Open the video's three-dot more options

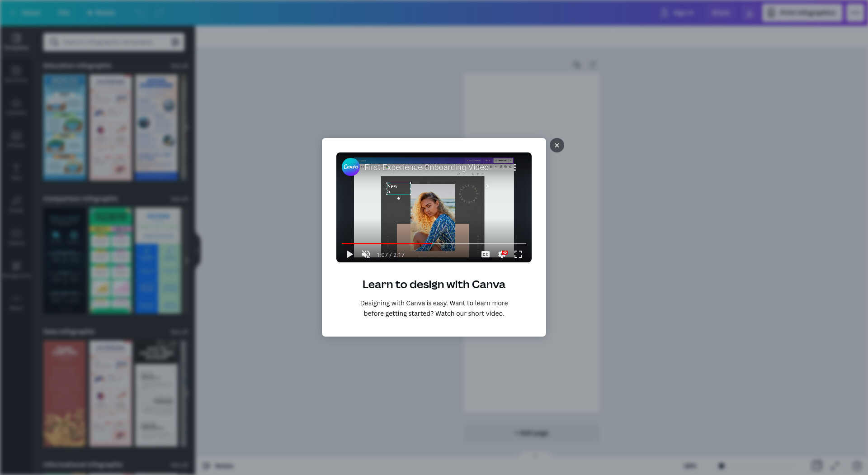click(514, 167)
